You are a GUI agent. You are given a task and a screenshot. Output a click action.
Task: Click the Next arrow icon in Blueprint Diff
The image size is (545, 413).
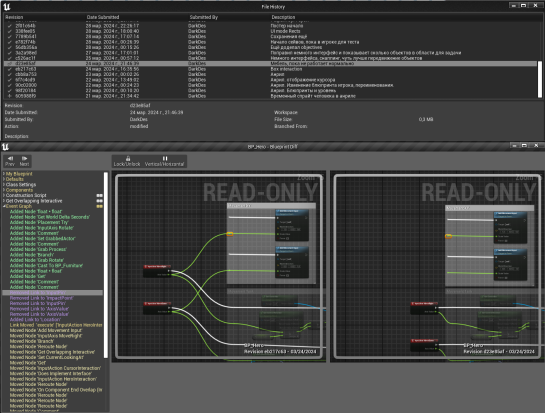(24, 159)
